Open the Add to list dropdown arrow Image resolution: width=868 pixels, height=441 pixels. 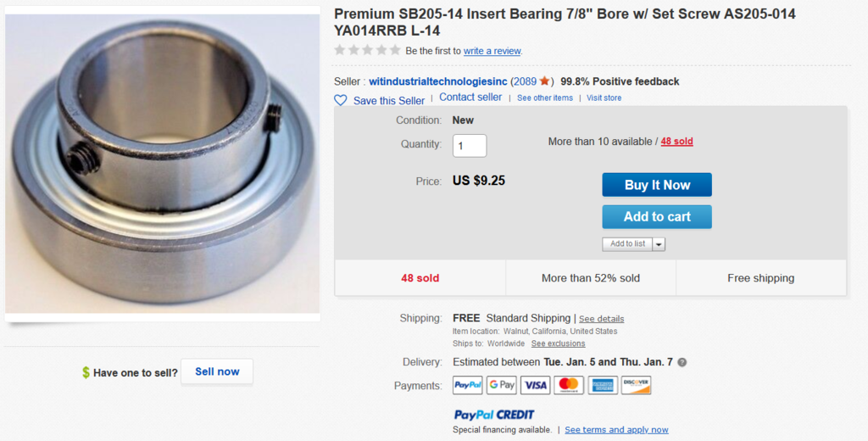coord(659,244)
